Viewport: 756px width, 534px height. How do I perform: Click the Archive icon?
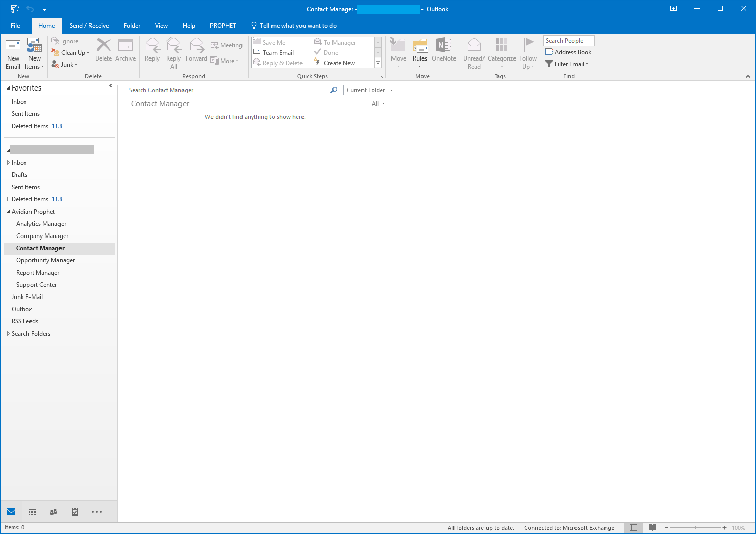126,45
